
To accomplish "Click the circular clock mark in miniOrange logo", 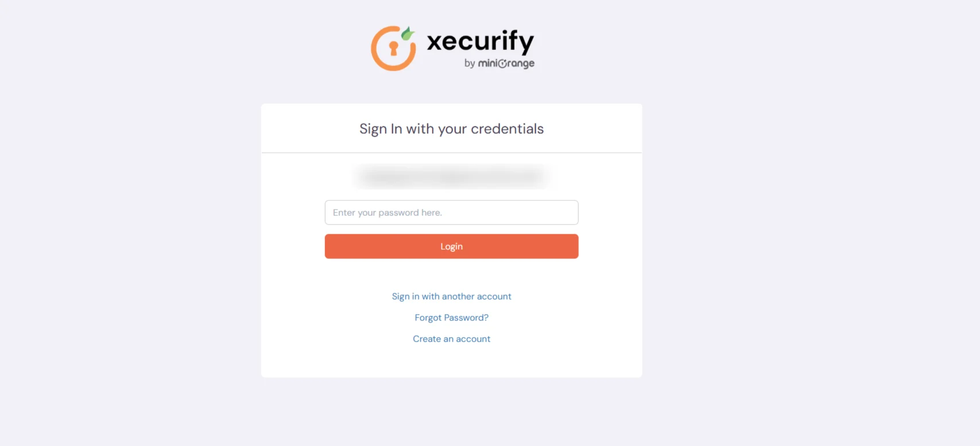I will 502,63.
